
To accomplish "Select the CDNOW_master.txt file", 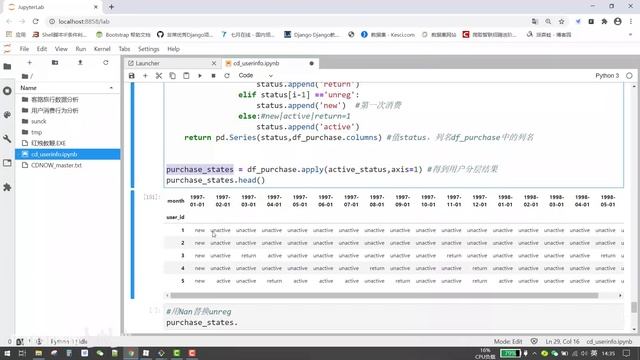I will (68, 165).
